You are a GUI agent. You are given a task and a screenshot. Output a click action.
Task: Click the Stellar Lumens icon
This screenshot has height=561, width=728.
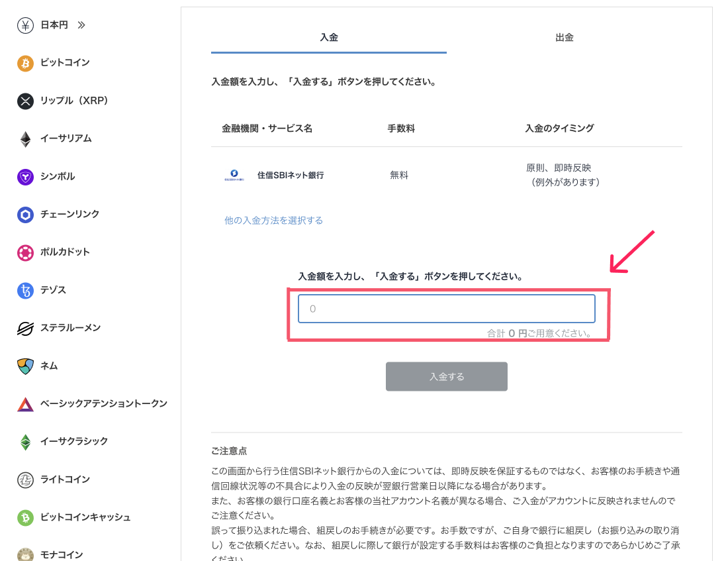pyautogui.click(x=25, y=328)
